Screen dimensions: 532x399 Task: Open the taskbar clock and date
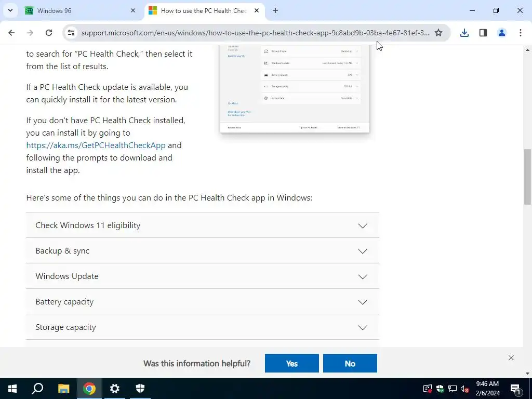(x=487, y=389)
